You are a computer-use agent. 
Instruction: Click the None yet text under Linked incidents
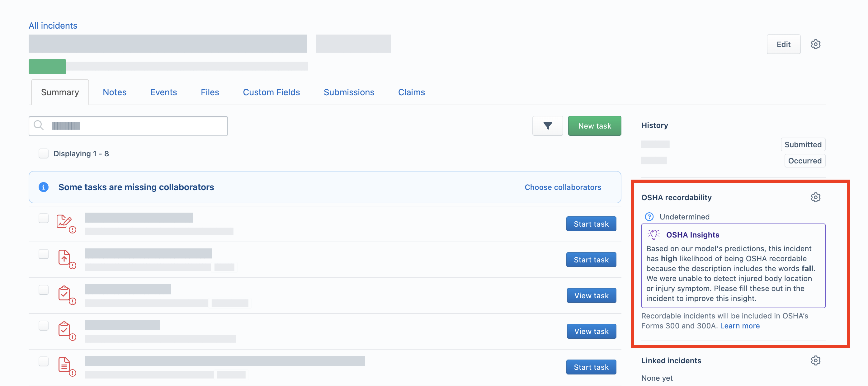(657, 378)
